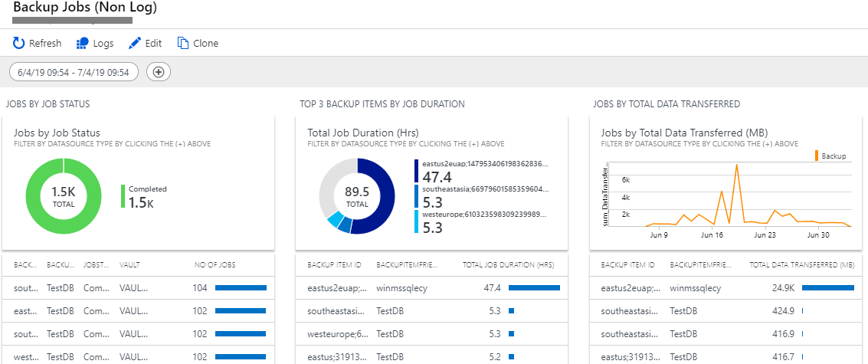The width and height of the screenshot is (868, 364).
Task: Click the 416.7 data transferred value
Action: point(783,357)
